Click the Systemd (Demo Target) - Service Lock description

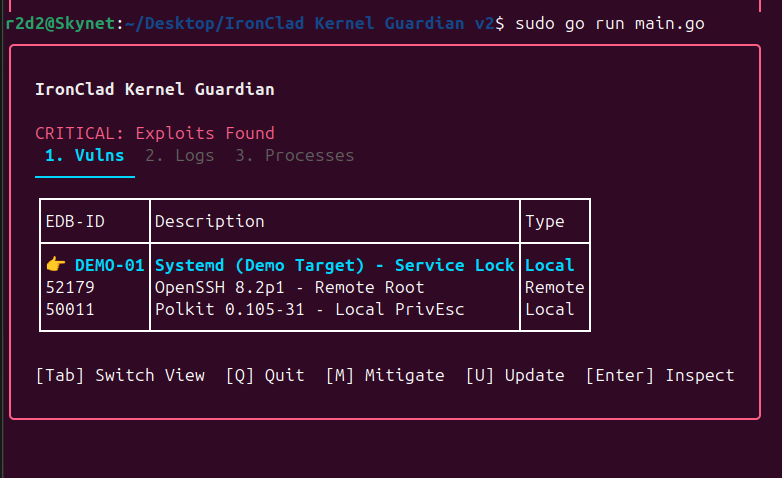[335, 265]
